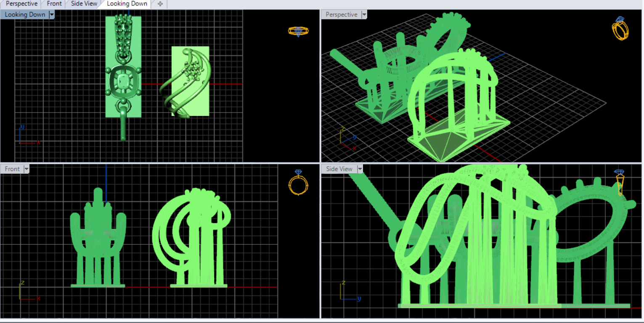Select the cushion pendant model in Looking Down viewport
Image resolution: width=644 pixels, height=323 pixels.
[x=122, y=82]
